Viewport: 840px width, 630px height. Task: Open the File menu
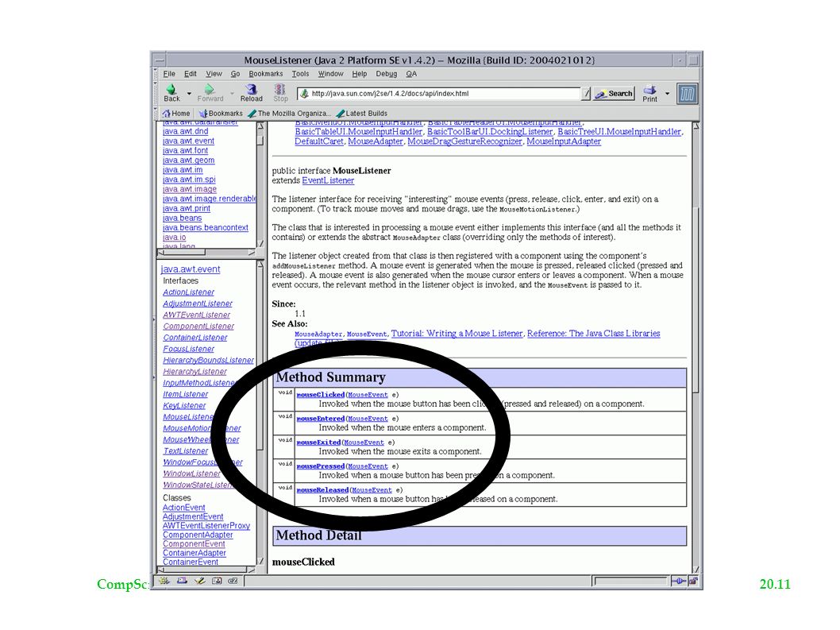(169, 74)
